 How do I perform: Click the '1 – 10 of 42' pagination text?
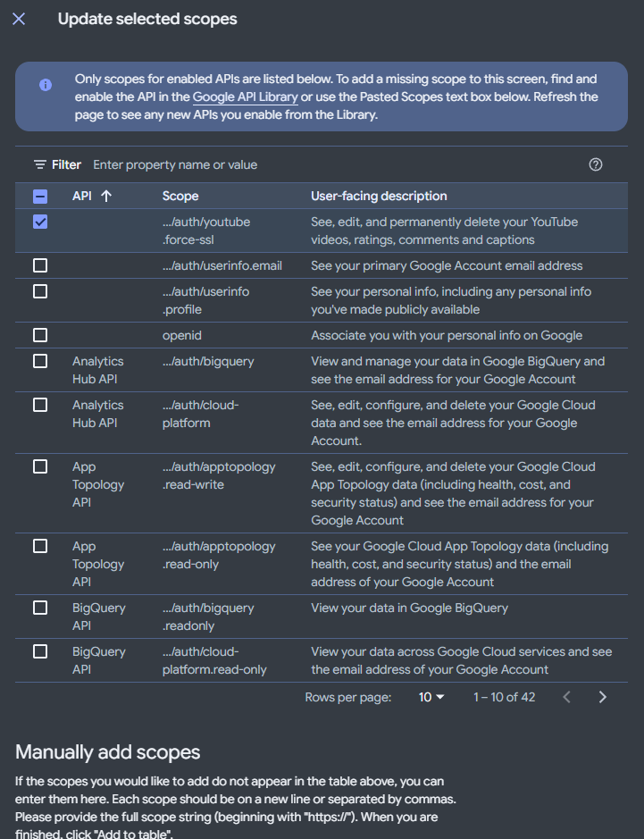click(x=504, y=697)
